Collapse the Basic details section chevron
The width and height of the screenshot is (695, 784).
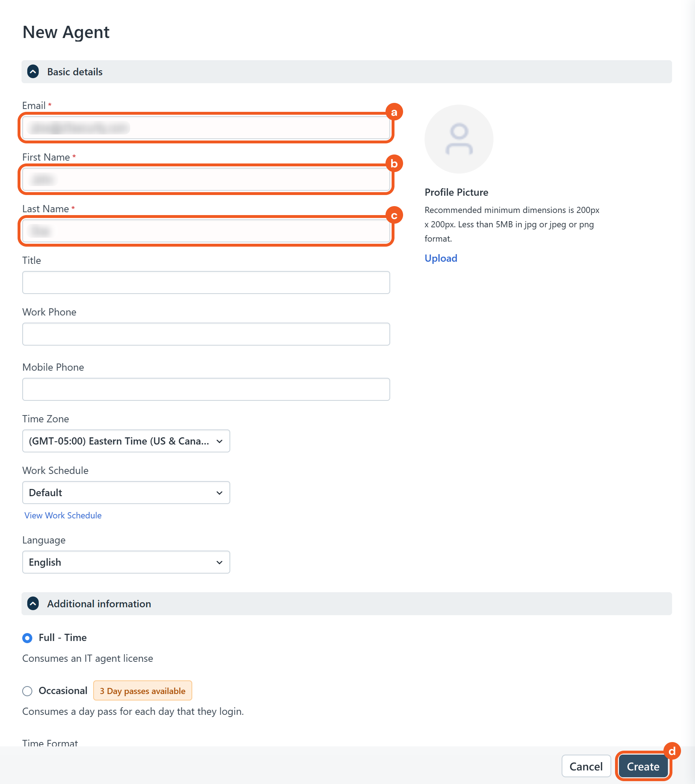[x=33, y=72]
